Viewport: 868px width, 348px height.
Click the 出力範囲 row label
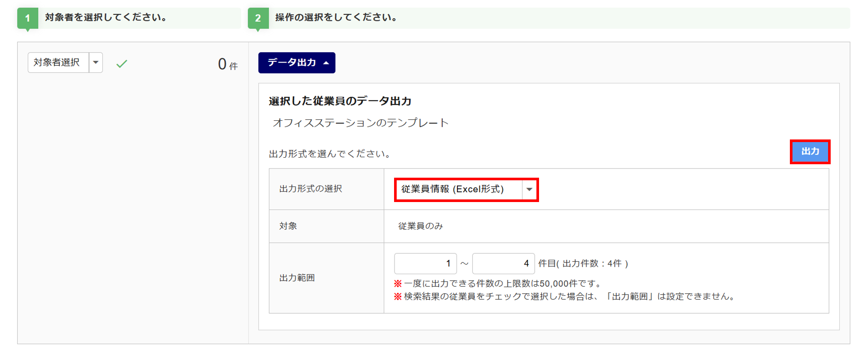[297, 278]
